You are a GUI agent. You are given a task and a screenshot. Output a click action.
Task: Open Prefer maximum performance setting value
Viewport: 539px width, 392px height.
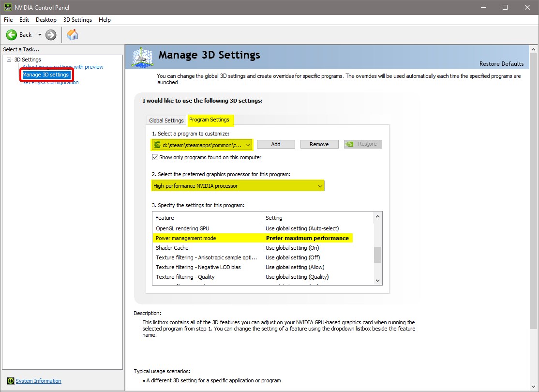click(307, 238)
